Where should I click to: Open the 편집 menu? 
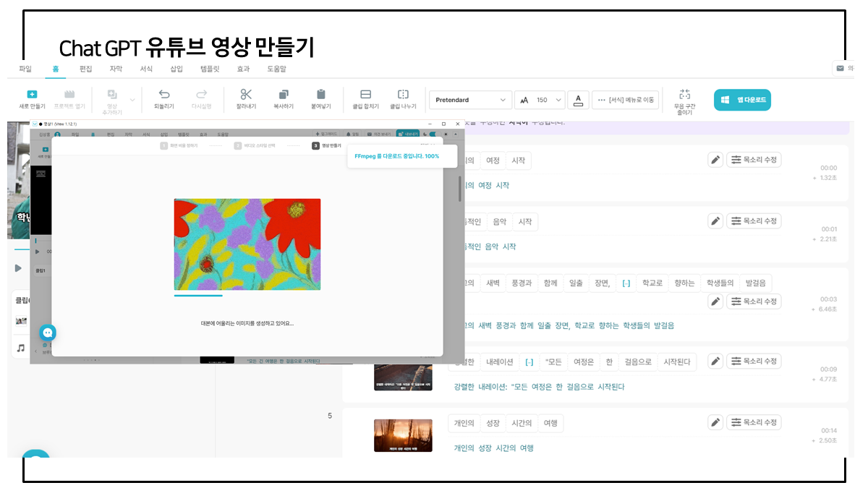tap(86, 69)
